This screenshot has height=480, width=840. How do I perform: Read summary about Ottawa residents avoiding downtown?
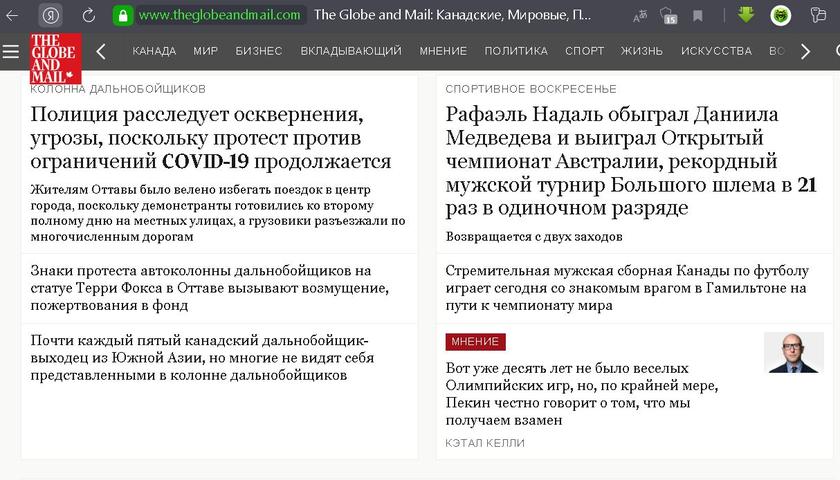pyautogui.click(x=218, y=213)
